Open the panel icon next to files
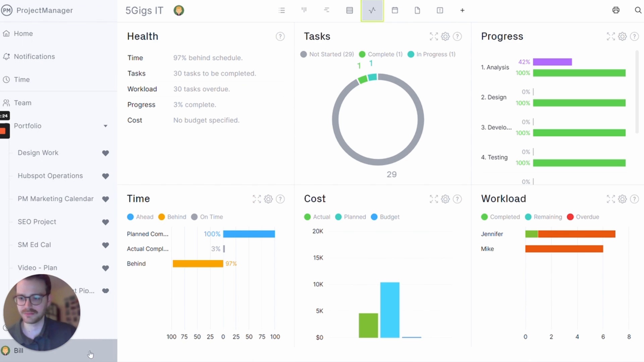 pos(440,10)
